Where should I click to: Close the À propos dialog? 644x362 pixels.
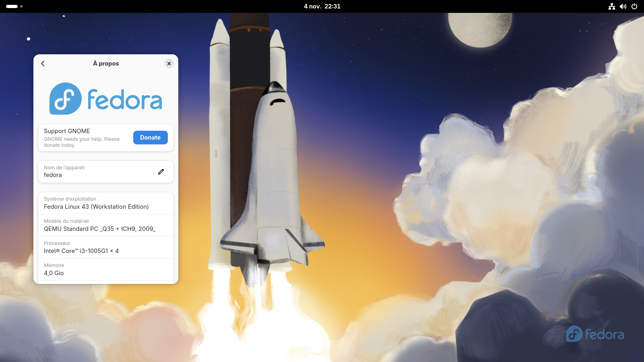169,64
